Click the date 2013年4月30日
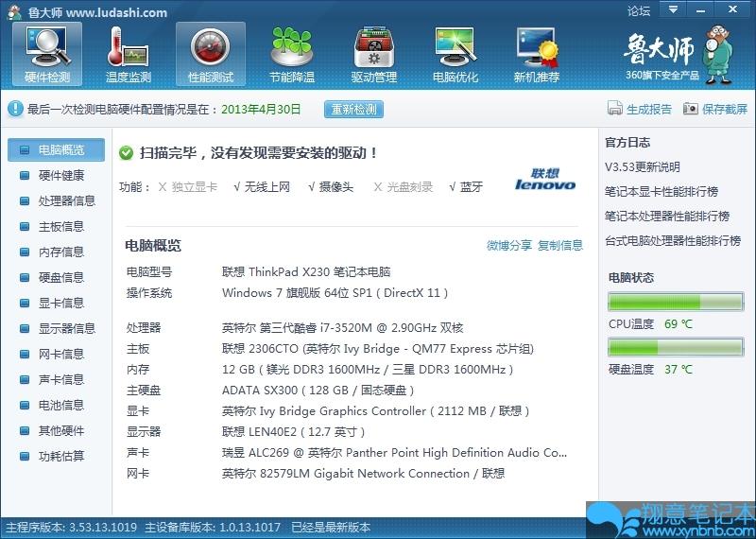This screenshot has width=756, height=539. pyautogui.click(x=261, y=109)
